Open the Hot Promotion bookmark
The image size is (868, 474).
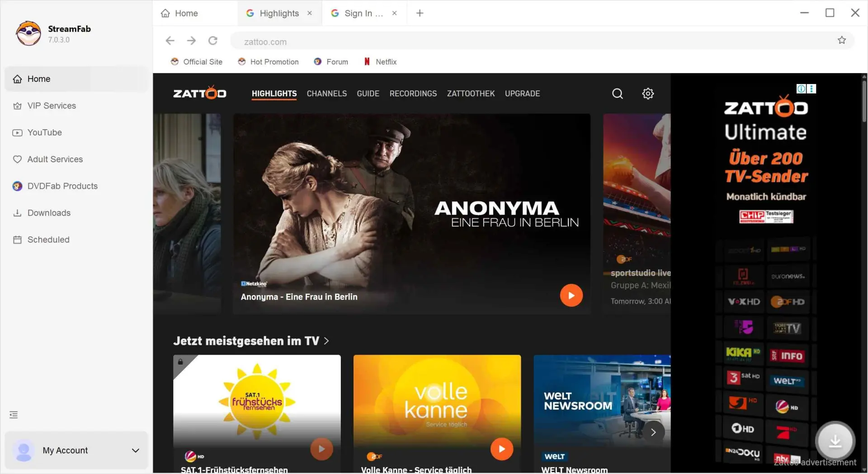click(268, 62)
